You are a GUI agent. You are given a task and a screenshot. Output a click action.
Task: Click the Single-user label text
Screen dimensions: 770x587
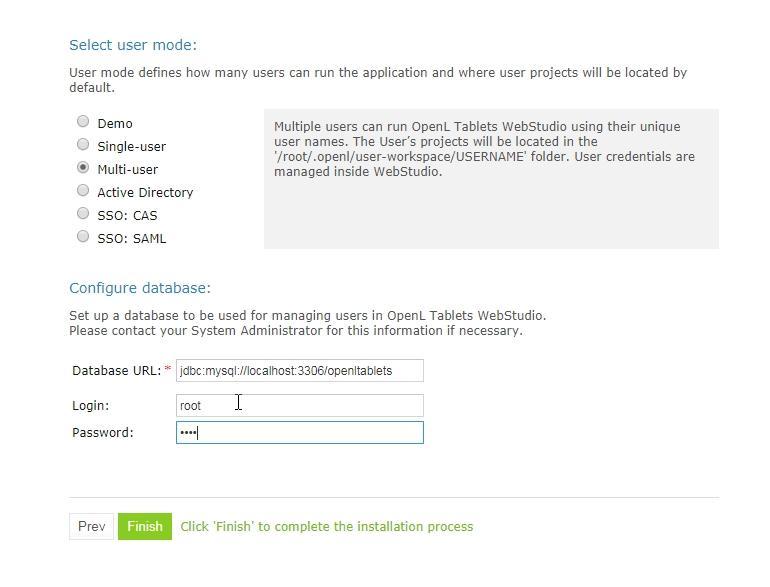click(132, 147)
